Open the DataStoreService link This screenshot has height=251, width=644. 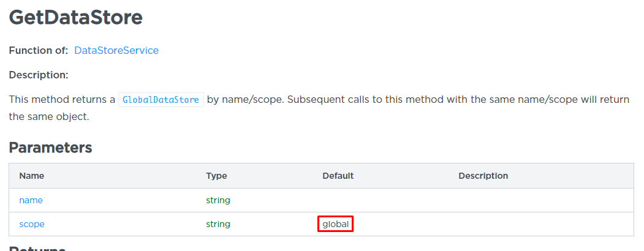pyautogui.click(x=116, y=51)
